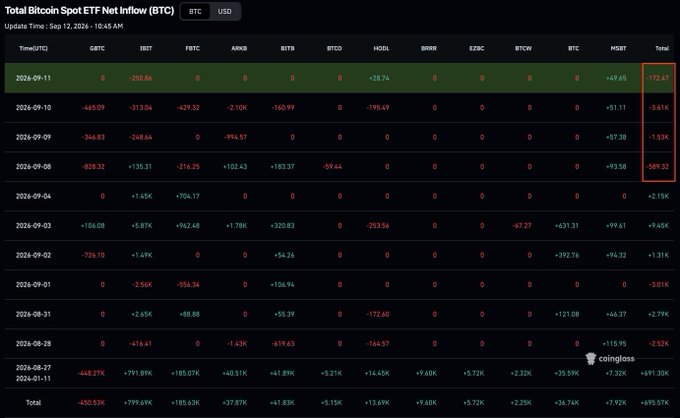Click the BITB value -619.63

point(283,343)
